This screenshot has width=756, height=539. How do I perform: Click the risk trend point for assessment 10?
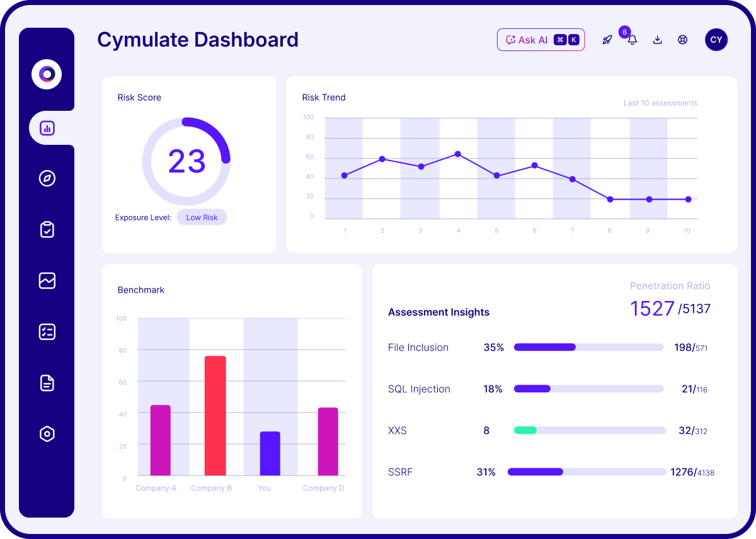click(688, 200)
